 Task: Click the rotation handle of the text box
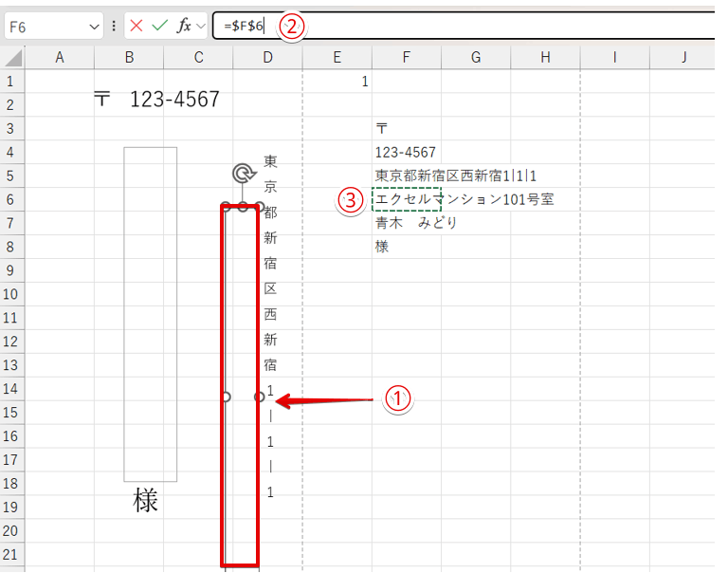tap(244, 174)
